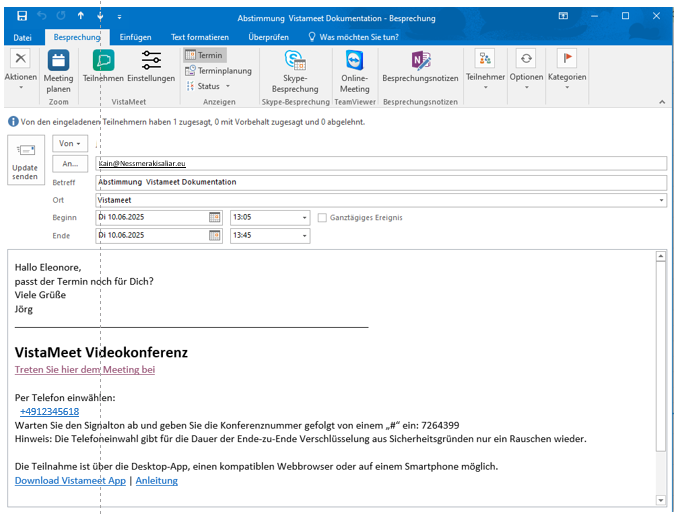Click message body scrollbar down arrow
The image size is (677, 515).
coord(661,500)
